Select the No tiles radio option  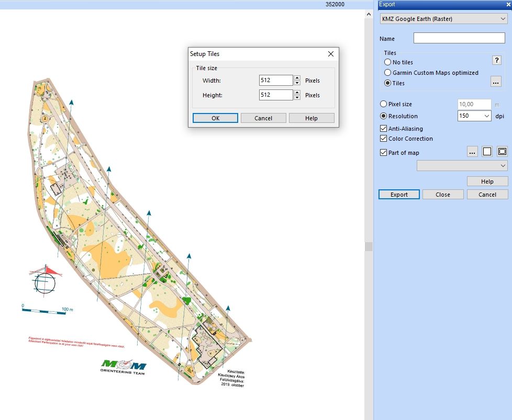point(388,62)
